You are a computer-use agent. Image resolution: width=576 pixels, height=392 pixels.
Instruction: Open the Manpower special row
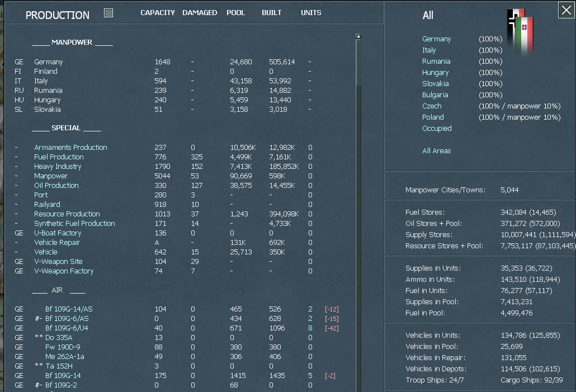51,176
